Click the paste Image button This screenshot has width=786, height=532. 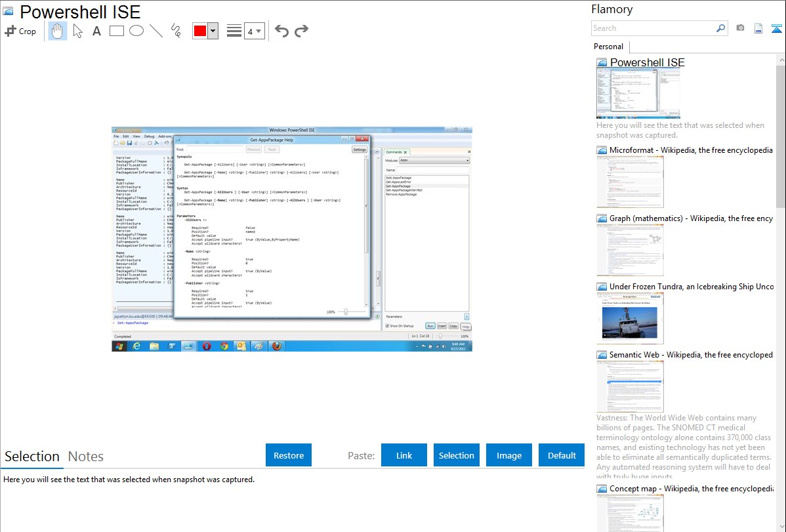[508, 455]
